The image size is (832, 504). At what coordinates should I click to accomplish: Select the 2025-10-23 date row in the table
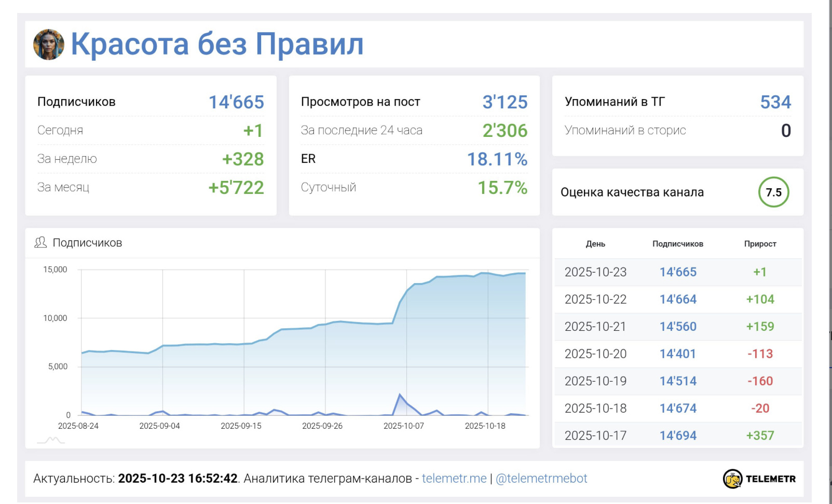(678, 272)
